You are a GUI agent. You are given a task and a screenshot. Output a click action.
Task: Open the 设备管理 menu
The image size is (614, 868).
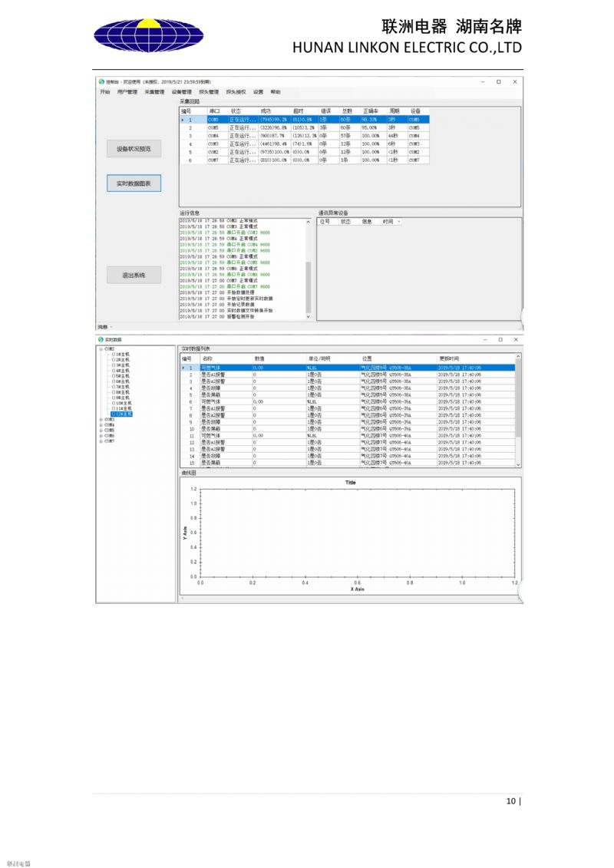[181, 91]
